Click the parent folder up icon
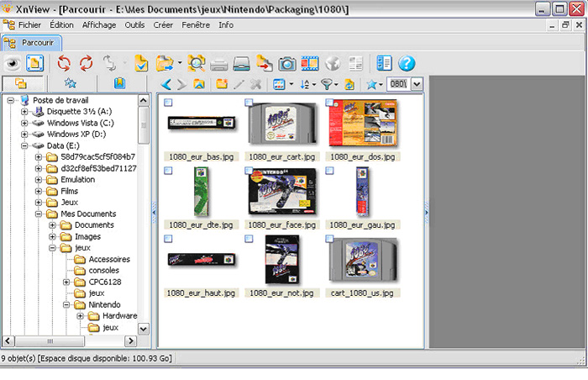The image size is (588, 380). tap(199, 84)
